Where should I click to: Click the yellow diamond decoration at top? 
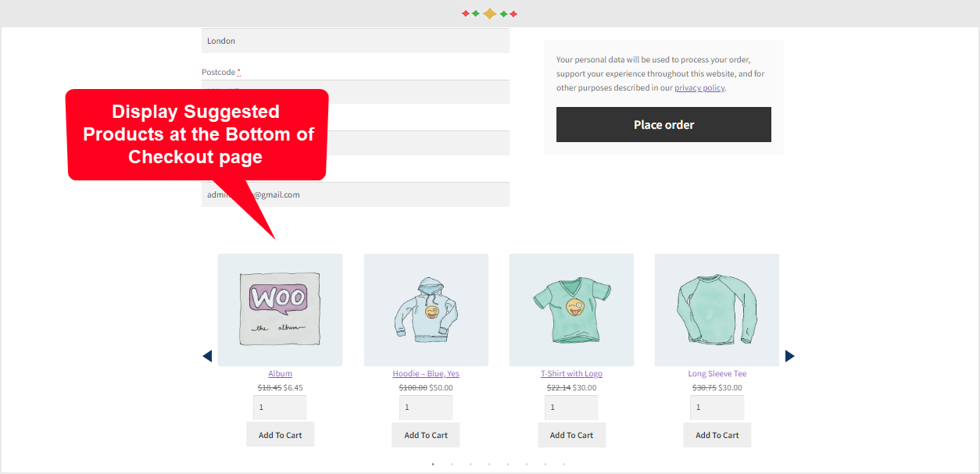[x=490, y=12]
